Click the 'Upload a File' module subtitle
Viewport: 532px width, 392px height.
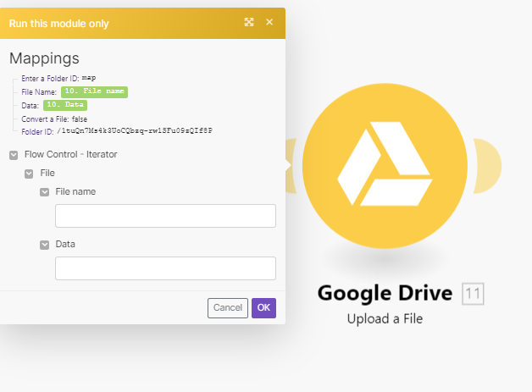pyautogui.click(x=385, y=318)
